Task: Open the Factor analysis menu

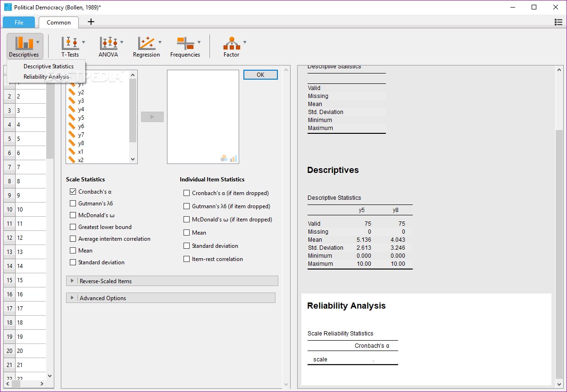Action: click(231, 46)
